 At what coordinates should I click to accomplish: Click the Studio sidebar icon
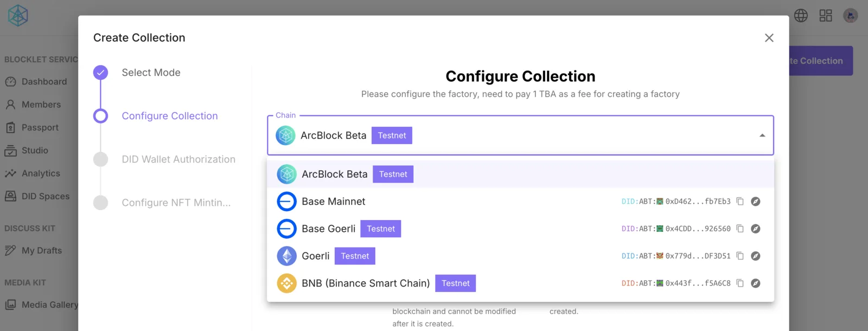(x=10, y=151)
